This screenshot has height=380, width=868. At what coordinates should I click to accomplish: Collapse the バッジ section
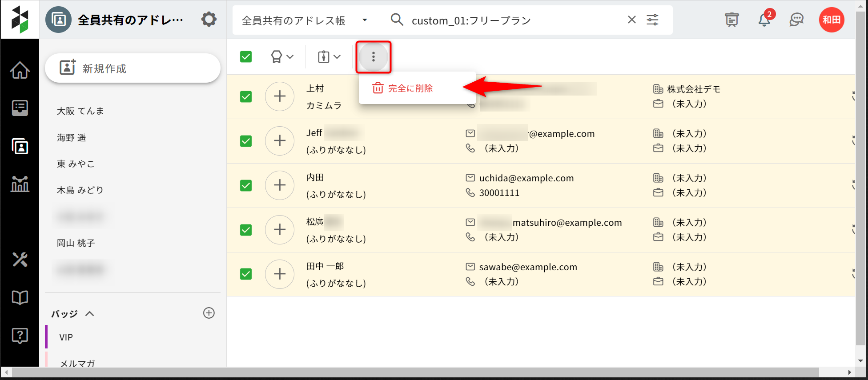click(x=89, y=314)
